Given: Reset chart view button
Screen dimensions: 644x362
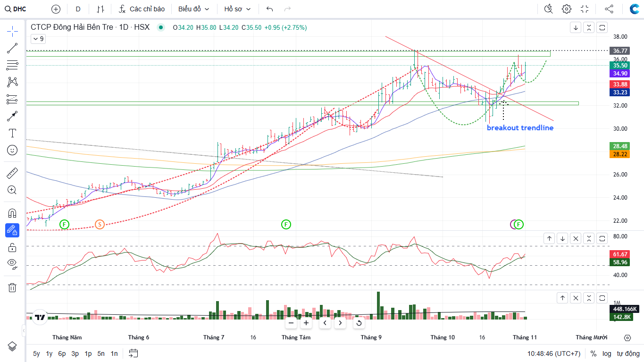Looking at the screenshot, I should pyautogui.click(x=359, y=323).
